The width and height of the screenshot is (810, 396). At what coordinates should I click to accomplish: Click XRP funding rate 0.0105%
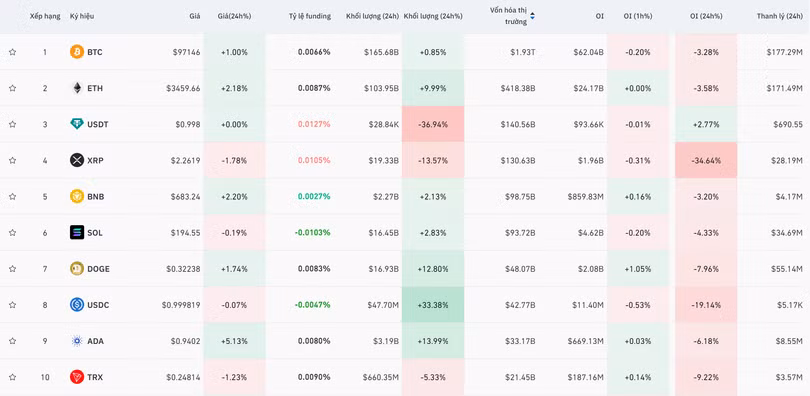coord(314,161)
